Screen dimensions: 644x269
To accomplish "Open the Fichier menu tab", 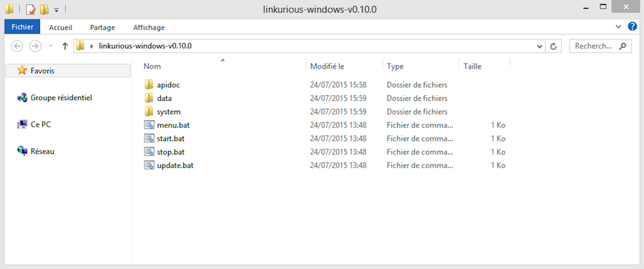I will 22,27.
